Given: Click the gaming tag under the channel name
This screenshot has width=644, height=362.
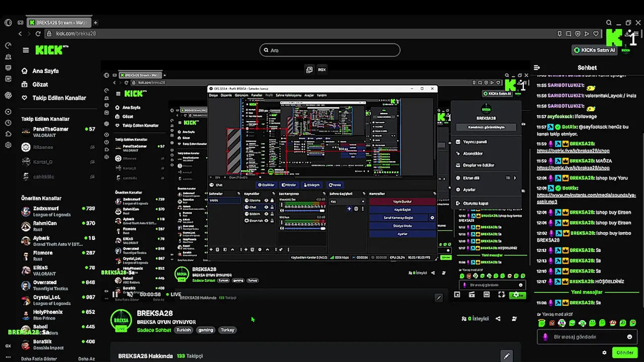Looking at the screenshot, I should 205,330.
